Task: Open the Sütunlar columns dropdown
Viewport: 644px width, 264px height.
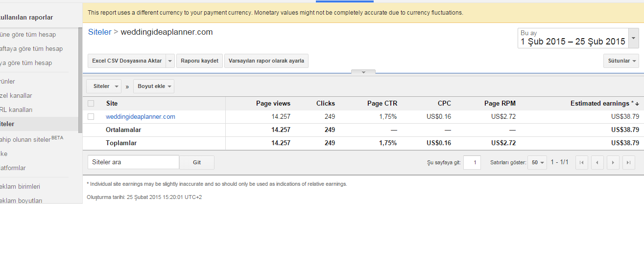Action: tap(621, 61)
